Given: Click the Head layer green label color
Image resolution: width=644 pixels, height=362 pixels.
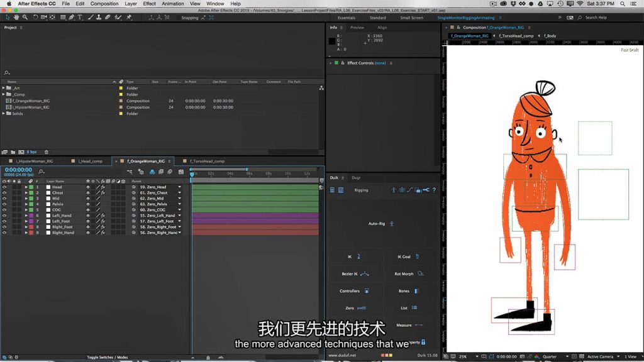Looking at the screenshot, I should click(31, 187).
